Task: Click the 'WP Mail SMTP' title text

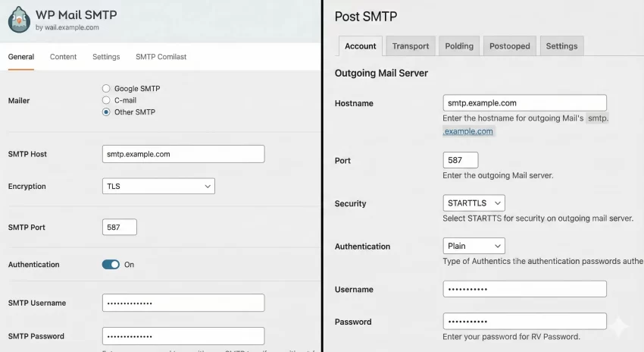Action: coord(76,14)
